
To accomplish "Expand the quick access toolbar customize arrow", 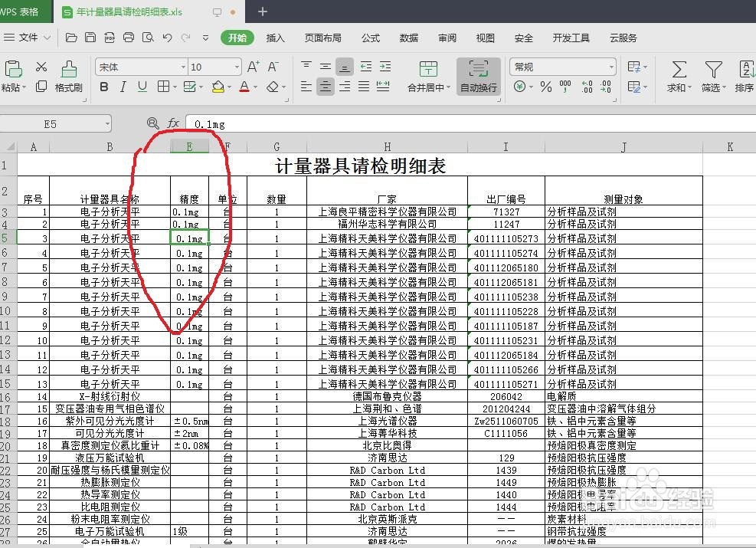I will [206, 38].
